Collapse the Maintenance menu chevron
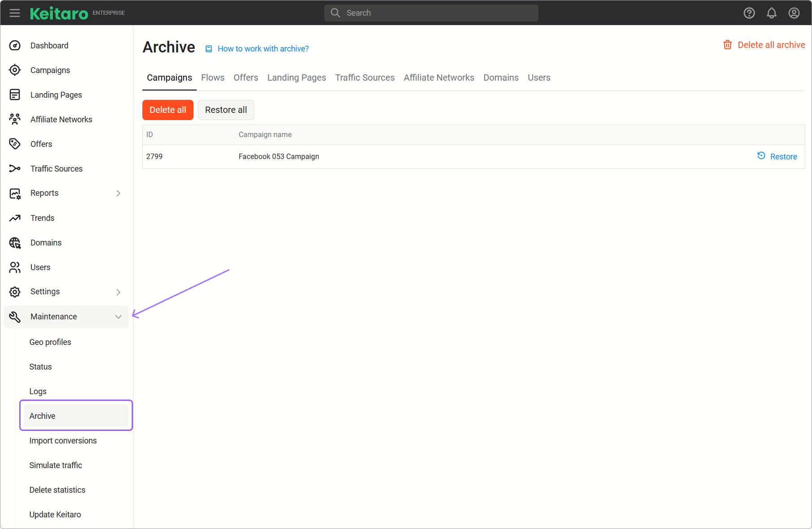This screenshot has width=812, height=529. (x=118, y=317)
